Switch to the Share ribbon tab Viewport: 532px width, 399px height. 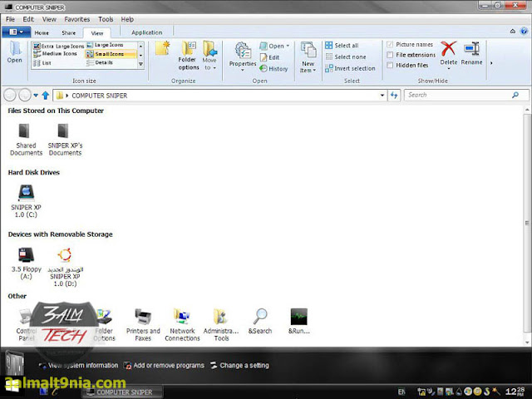(68, 33)
